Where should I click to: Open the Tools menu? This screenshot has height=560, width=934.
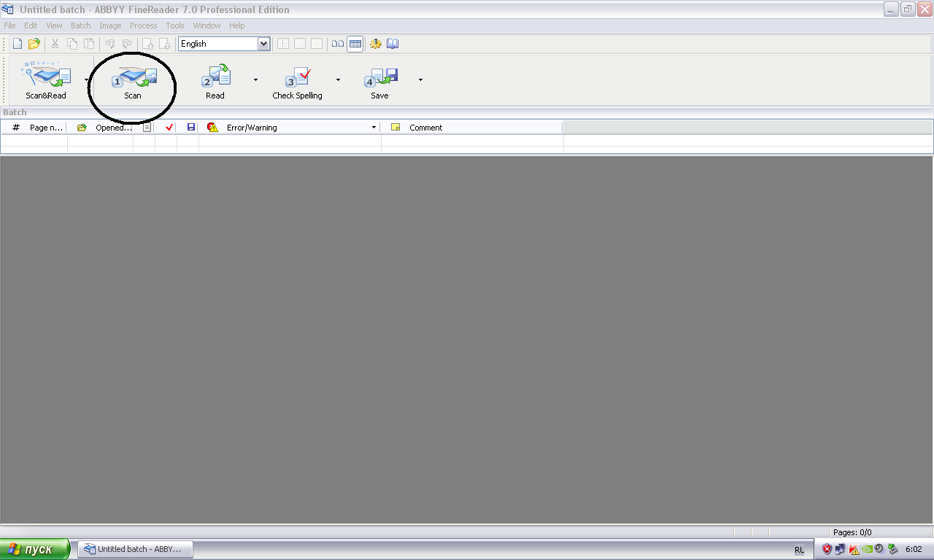pos(175,26)
